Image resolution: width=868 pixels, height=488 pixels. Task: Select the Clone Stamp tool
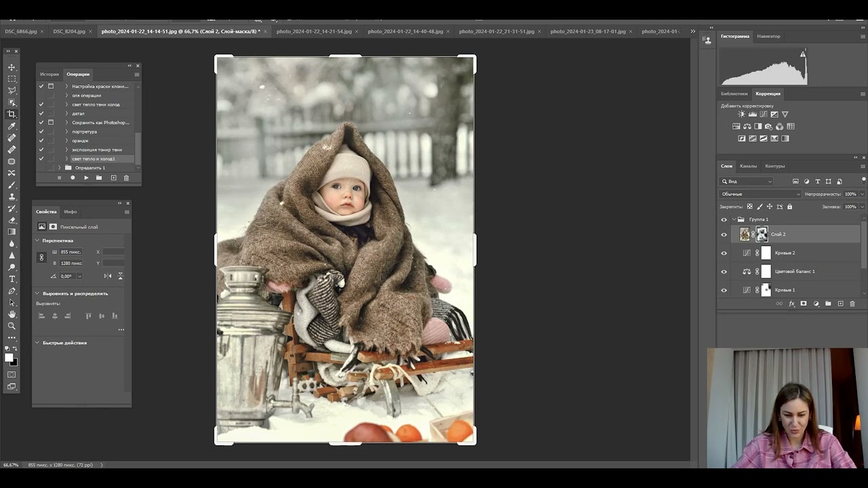12,197
